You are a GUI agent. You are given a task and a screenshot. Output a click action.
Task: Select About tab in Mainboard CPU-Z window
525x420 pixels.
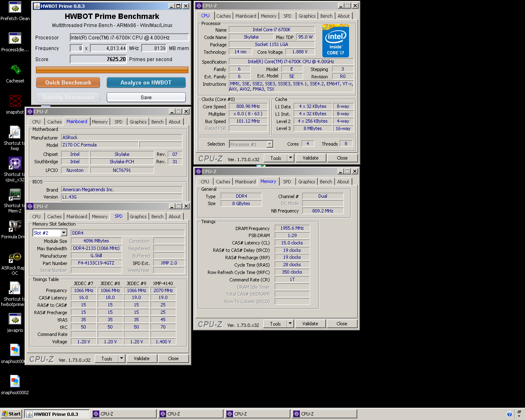pyautogui.click(x=175, y=122)
